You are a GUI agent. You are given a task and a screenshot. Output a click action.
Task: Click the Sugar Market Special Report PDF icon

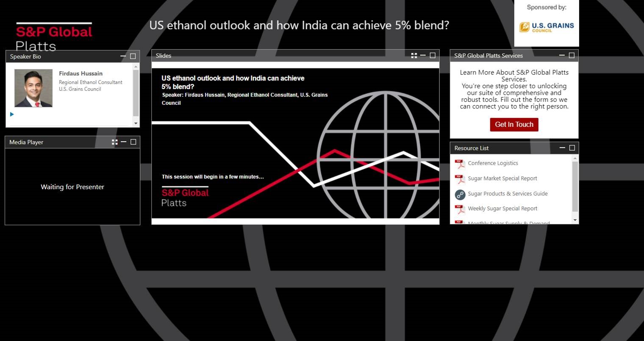[x=460, y=179]
